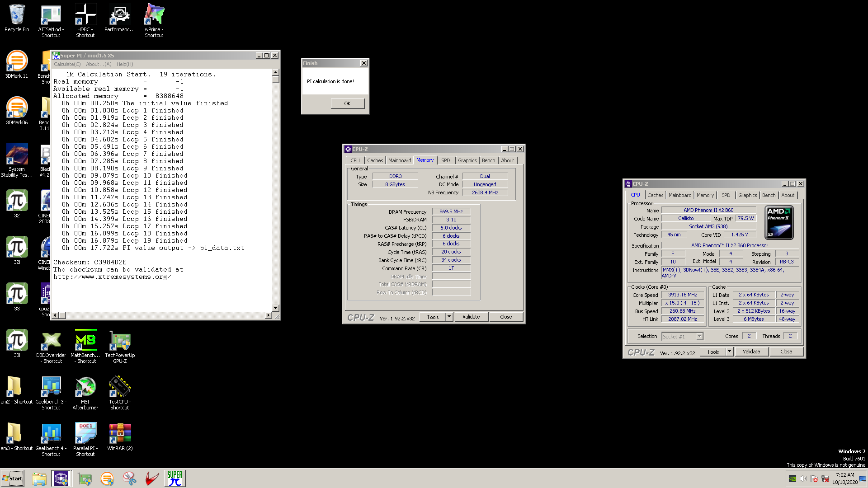Screen dimensions: 868x488
Task: Launch System Stability Test icon
Action: click(x=17, y=160)
